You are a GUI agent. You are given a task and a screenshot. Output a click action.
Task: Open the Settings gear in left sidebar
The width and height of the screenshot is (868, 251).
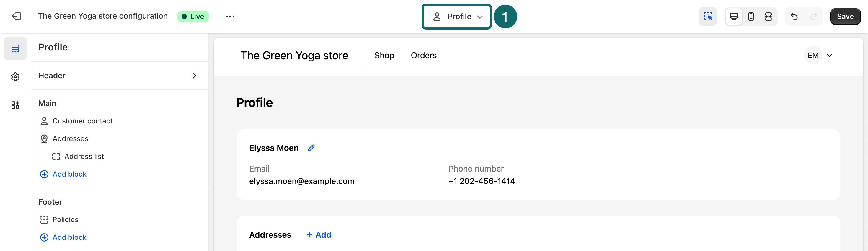(x=15, y=77)
